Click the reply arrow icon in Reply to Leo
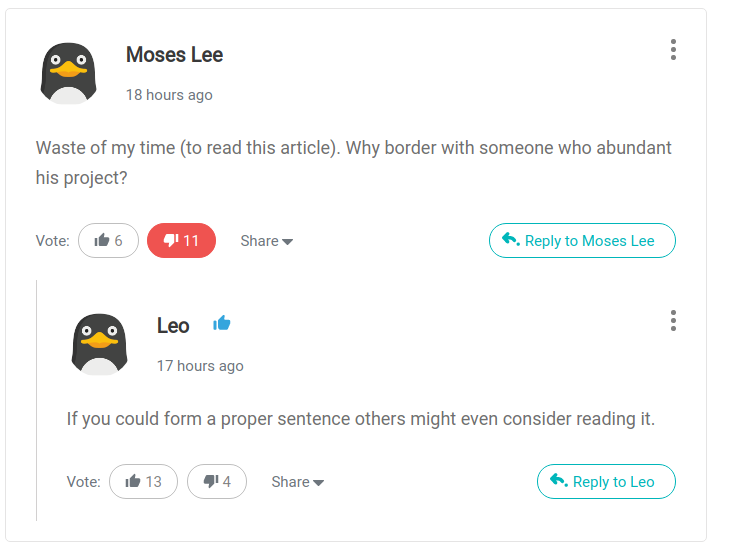 tap(559, 480)
